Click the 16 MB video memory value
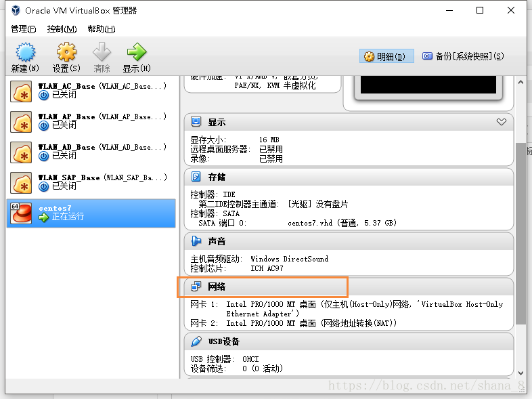 click(269, 140)
